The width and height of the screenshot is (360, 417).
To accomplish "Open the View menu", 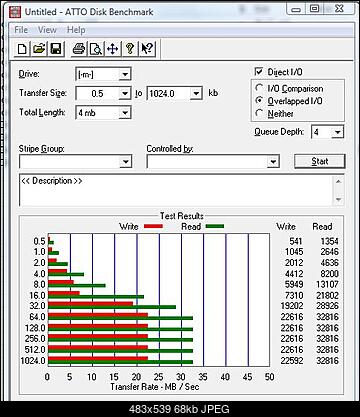I will 47,30.
